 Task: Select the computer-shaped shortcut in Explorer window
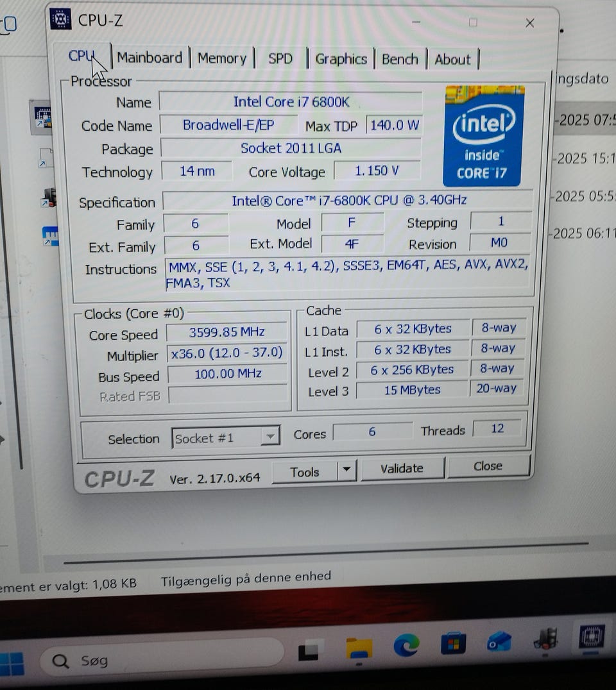(48, 197)
